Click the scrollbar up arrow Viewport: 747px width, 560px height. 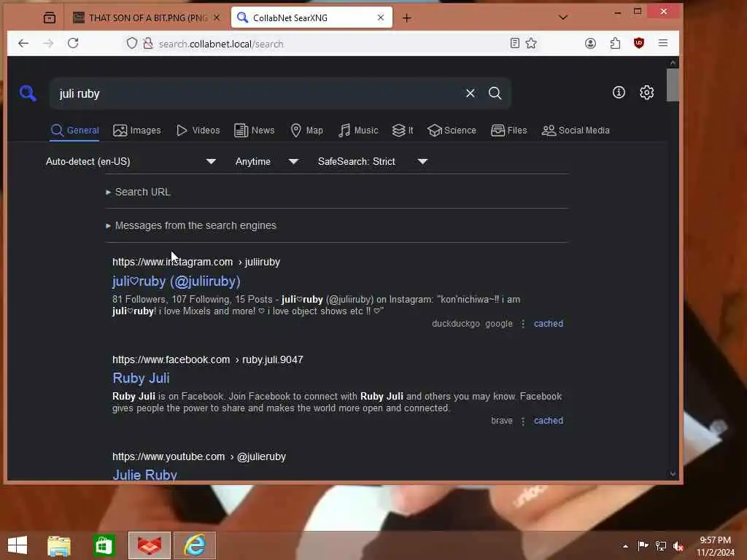(672, 63)
